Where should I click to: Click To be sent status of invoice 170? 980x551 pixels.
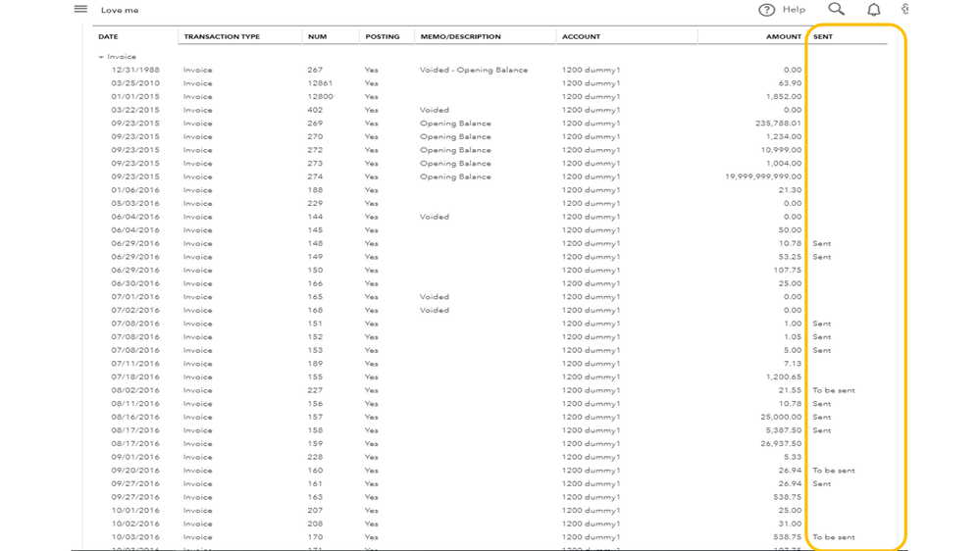tap(834, 537)
